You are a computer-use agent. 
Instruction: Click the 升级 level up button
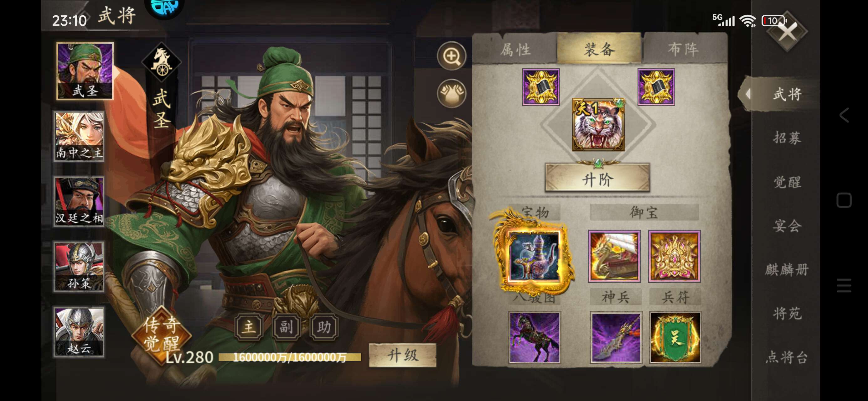(402, 355)
